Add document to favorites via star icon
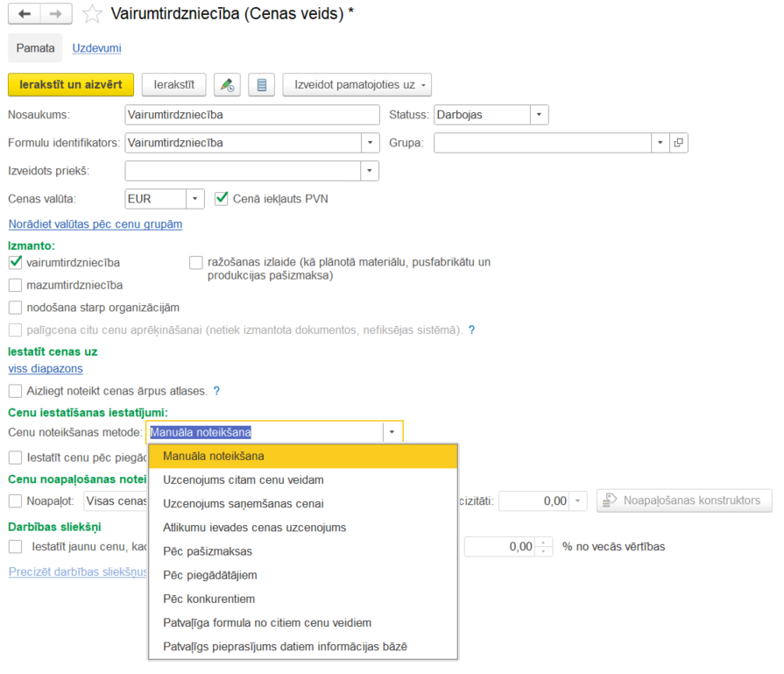 tap(91, 13)
